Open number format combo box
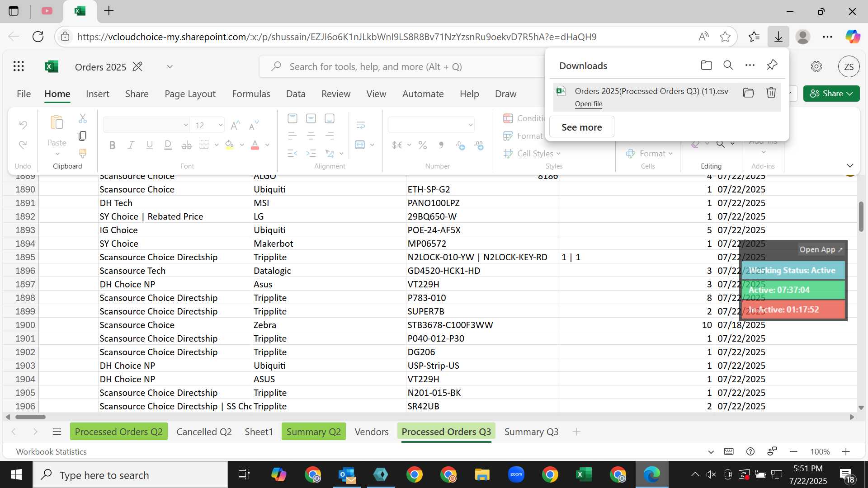This screenshot has width=868, height=488. coord(431,125)
